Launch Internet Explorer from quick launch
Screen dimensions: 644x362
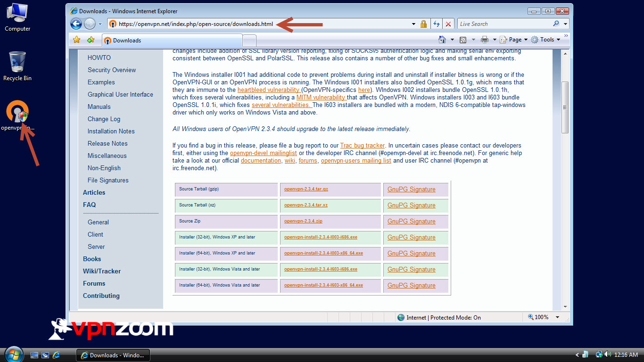[x=57, y=355]
